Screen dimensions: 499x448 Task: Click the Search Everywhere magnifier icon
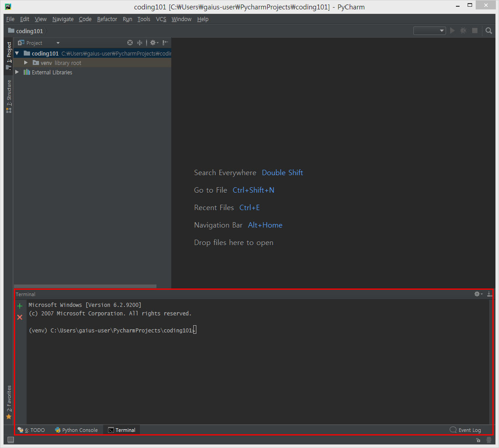pyautogui.click(x=489, y=30)
